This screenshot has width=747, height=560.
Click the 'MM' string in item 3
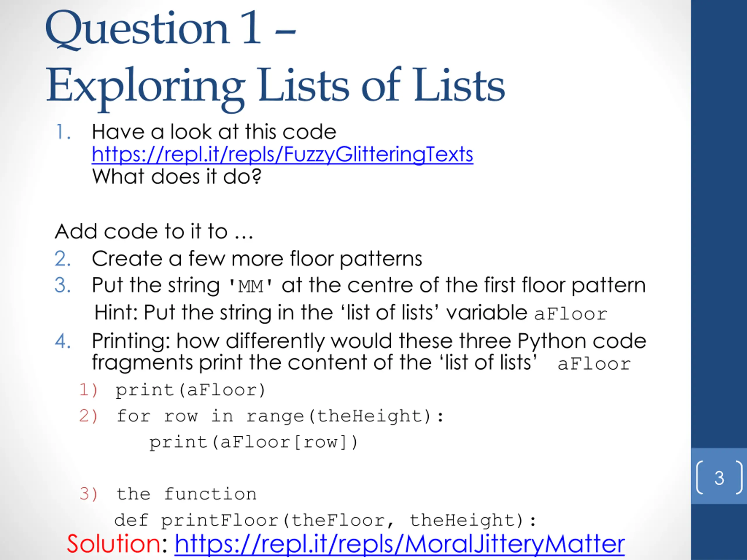[x=251, y=287]
